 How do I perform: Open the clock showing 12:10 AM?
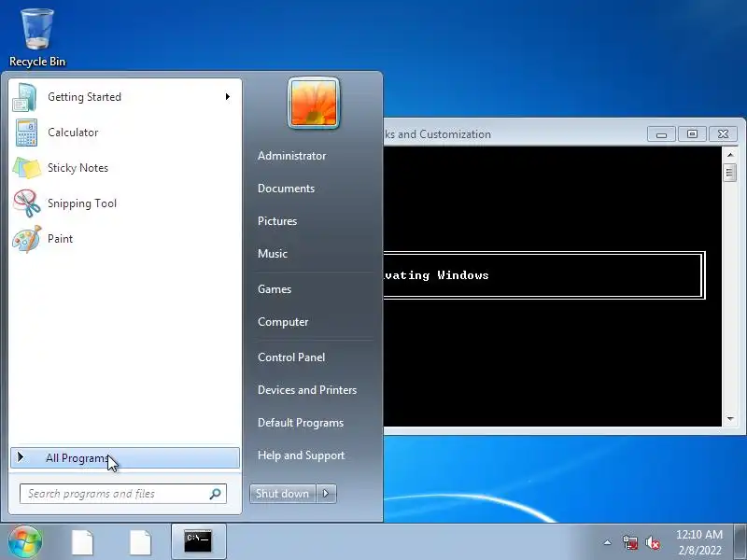(x=699, y=542)
